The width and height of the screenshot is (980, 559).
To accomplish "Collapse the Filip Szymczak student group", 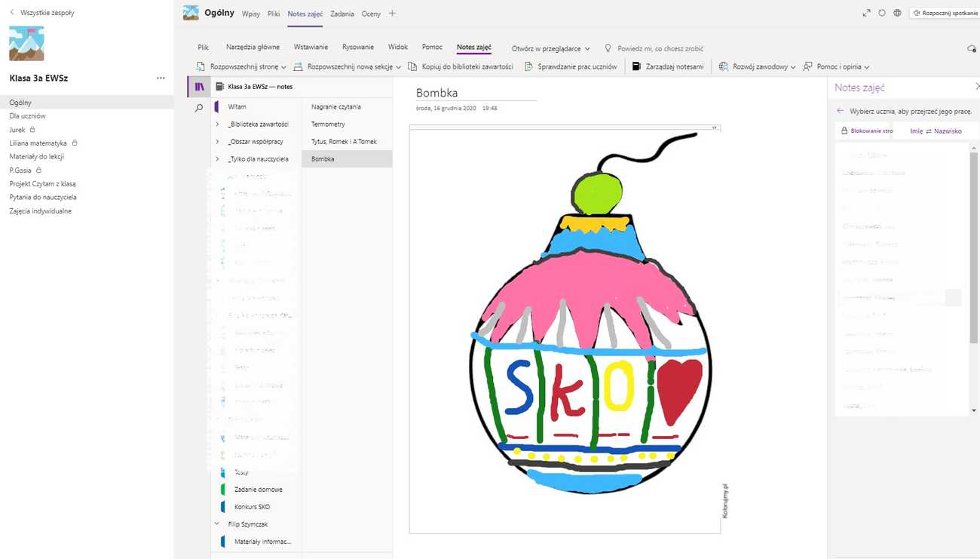I will click(218, 524).
